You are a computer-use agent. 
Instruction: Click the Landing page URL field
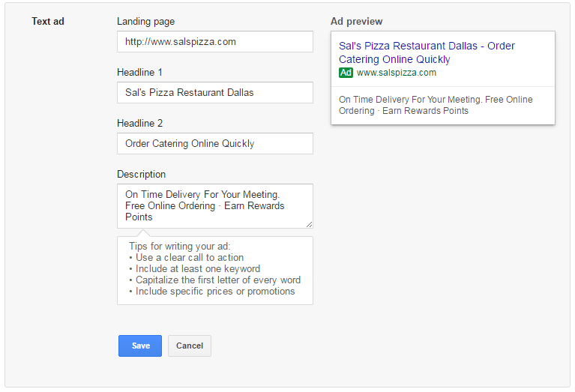coord(215,41)
